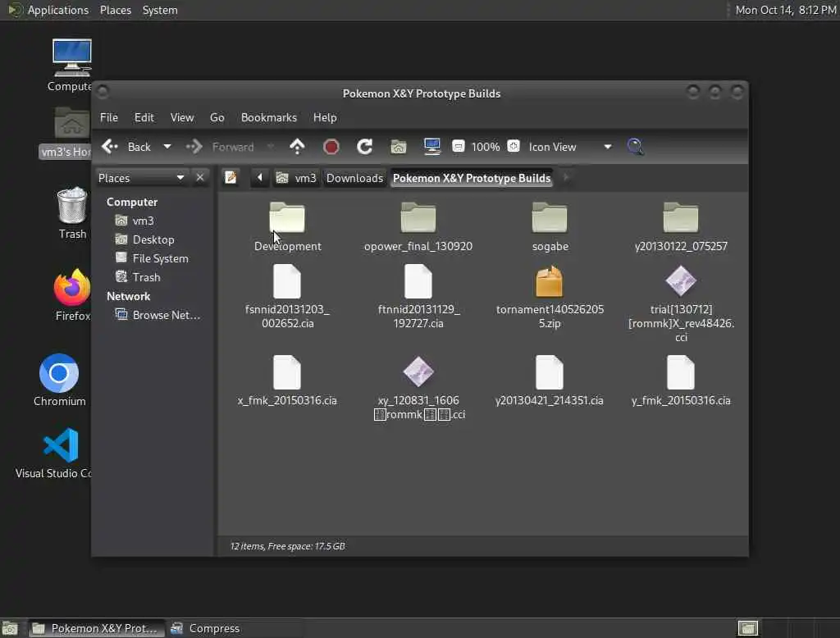Select the Trash desktop icon
840x638 pixels.
(72, 212)
